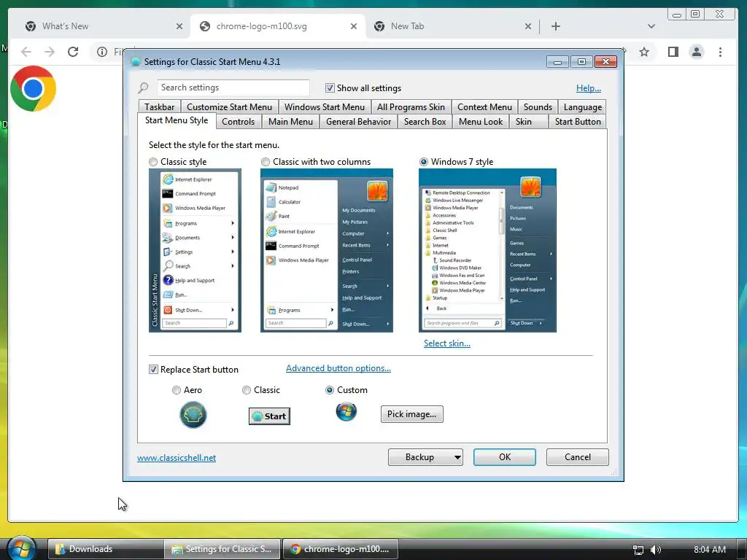Open the Backup dropdown button
Image resolution: width=747 pixels, height=560 pixels.
425,457
